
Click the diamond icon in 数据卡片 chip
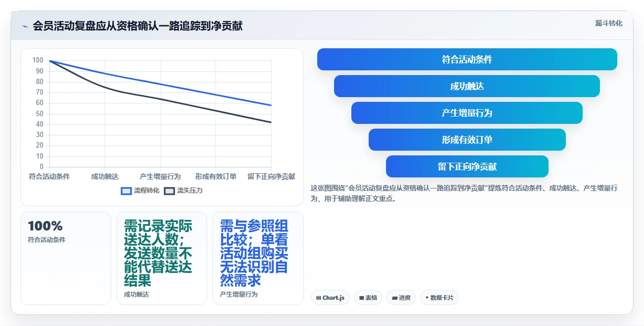[x=427, y=298]
